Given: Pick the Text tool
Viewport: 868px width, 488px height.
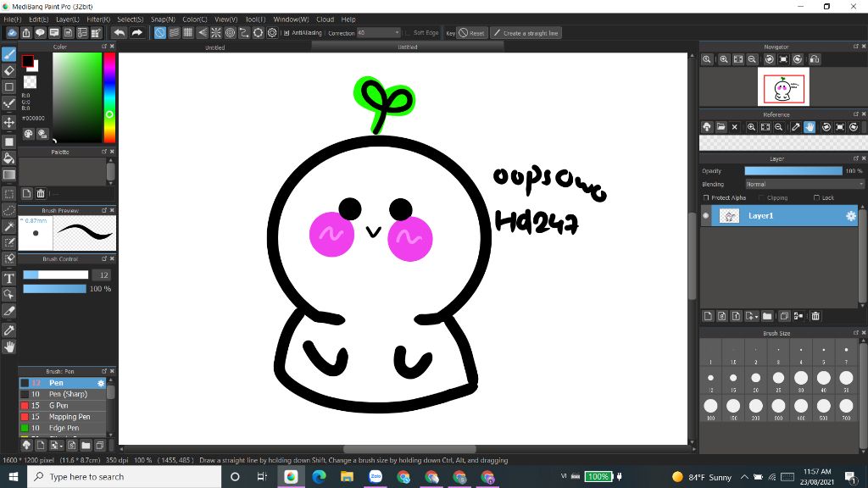Looking at the screenshot, I should pos(9,278).
